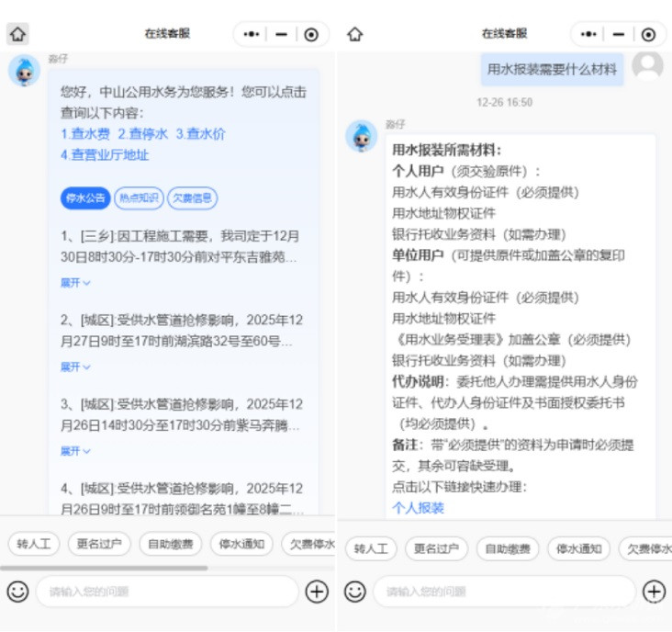Click the horizontal scrollbar under the left quick buttons
672x632 pixels.
(106, 568)
